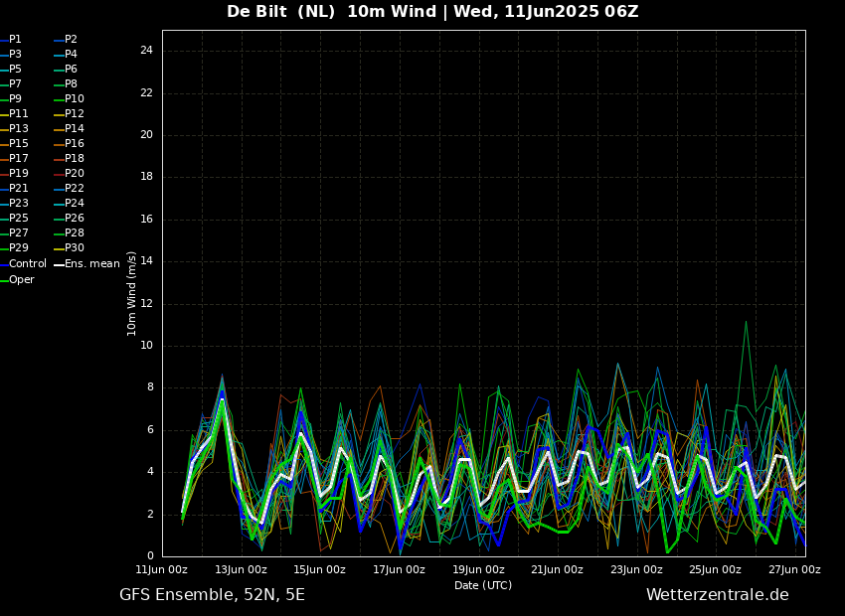Click the 24 value on the y-axis
Screen dimensions: 845x616
[146, 51]
